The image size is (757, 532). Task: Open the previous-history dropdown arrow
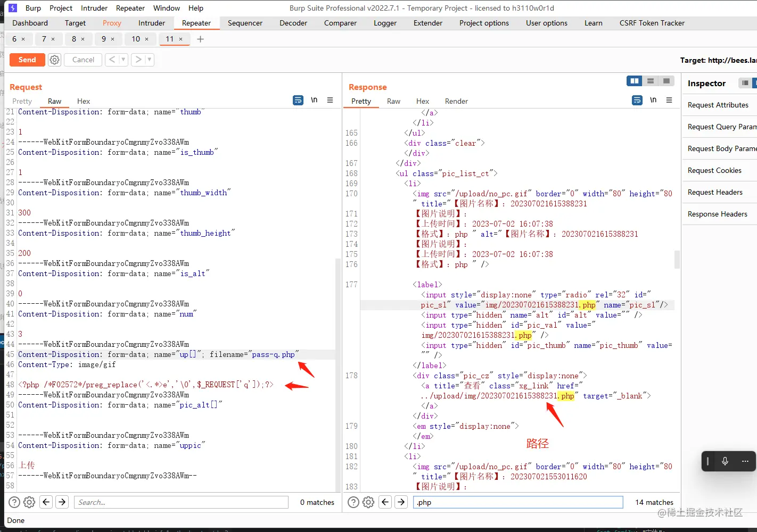coord(123,60)
